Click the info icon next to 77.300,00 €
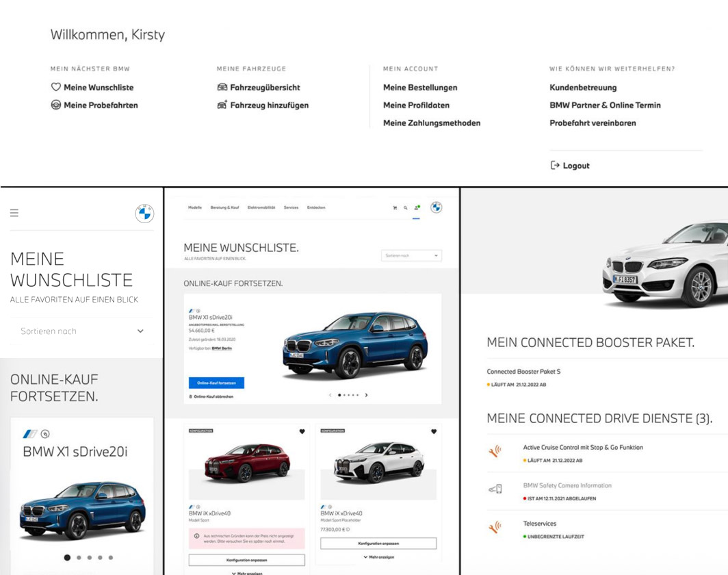Screen dimensions: 728x575 coord(348,530)
